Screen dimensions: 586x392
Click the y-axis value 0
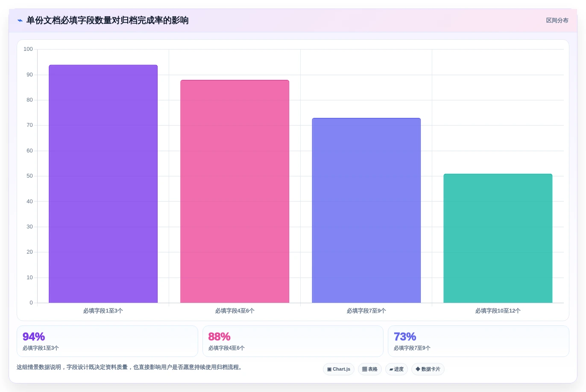coord(31,303)
